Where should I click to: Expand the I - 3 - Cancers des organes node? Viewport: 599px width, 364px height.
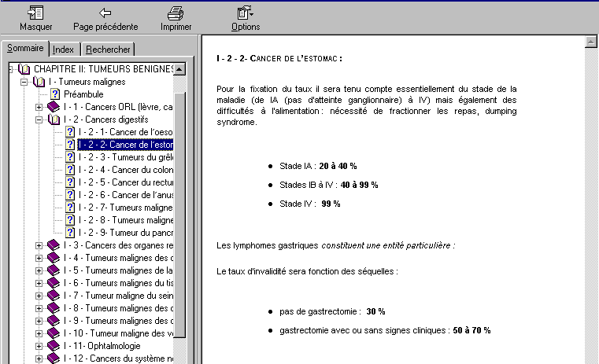pos(39,245)
